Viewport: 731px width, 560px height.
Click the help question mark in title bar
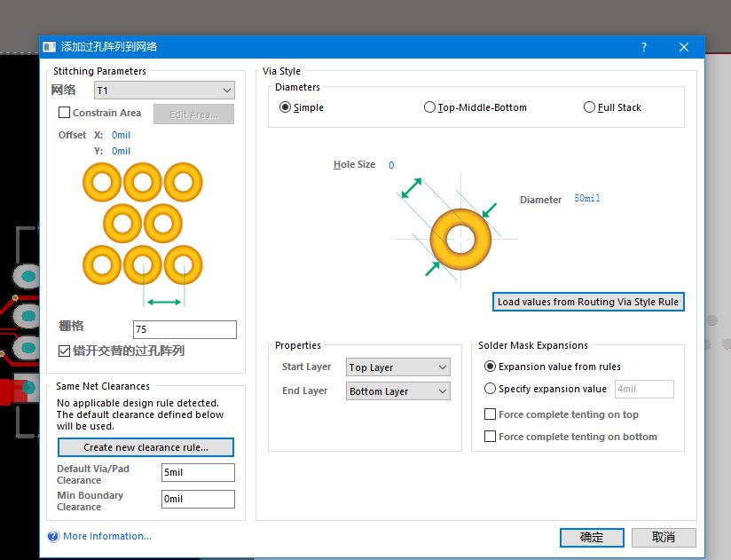(644, 47)
